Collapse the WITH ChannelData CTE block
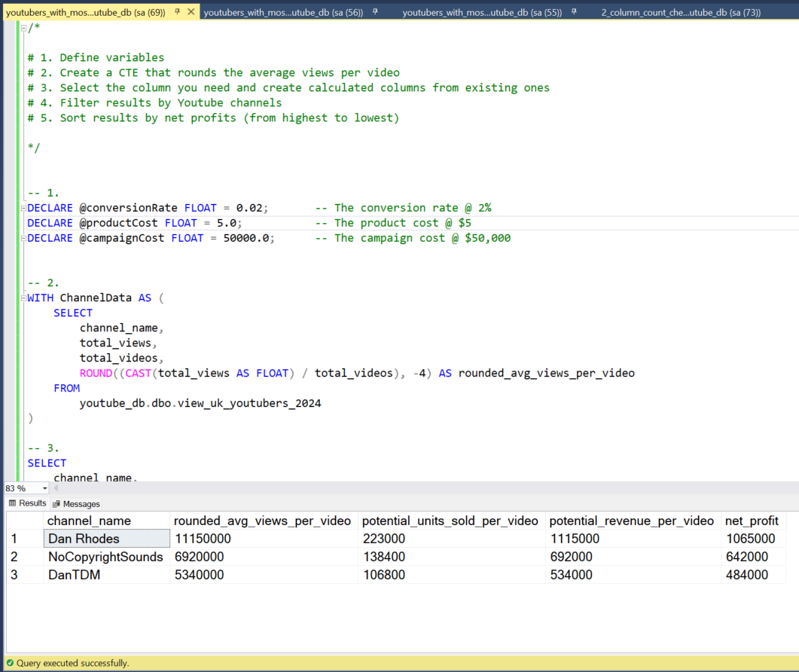Screen dimensions: 799x672 (x=23, y=298)
